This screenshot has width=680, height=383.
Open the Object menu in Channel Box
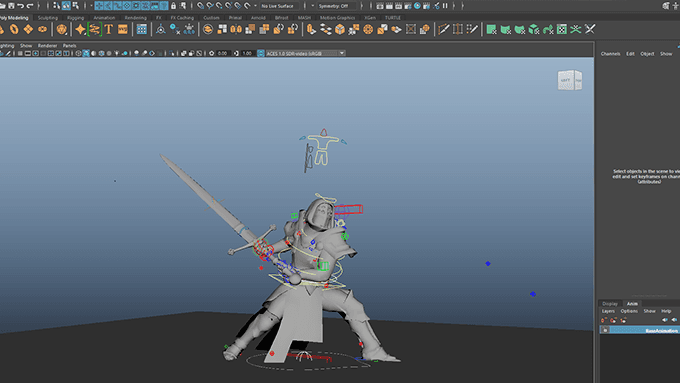(x=647, y=54)
